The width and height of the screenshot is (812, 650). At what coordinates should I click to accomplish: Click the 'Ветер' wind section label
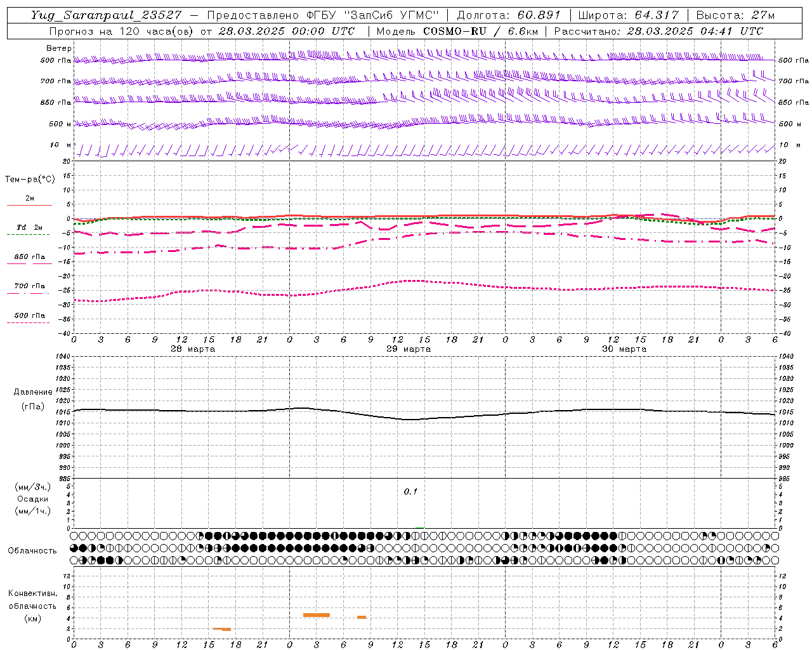[x=59, y=48]
